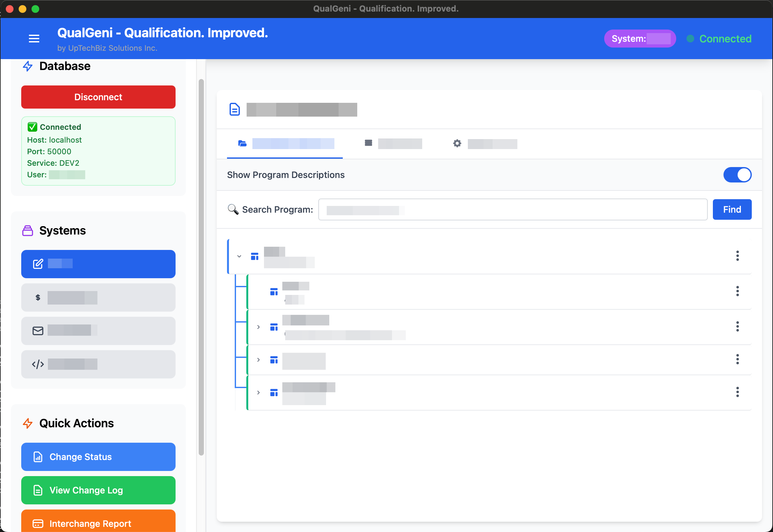This screenshot has height=532, width=773.
Task: Open the hamburger navigation menu
Action: click(34, 38)
